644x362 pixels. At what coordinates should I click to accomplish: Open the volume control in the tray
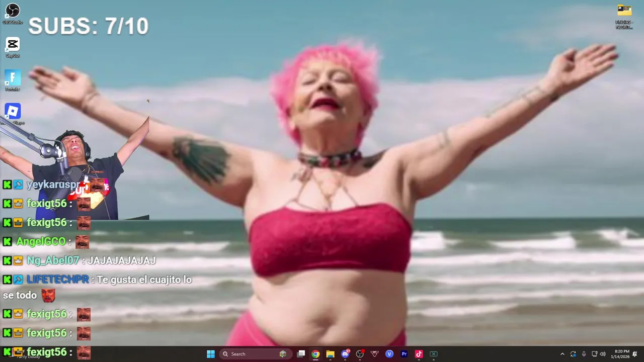coord(603,354)
